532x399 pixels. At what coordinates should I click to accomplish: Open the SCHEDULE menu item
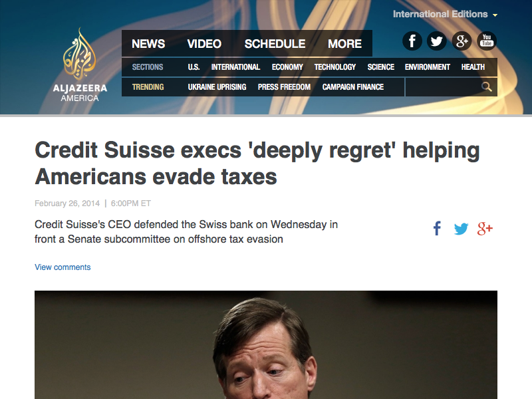click(275, 44)
